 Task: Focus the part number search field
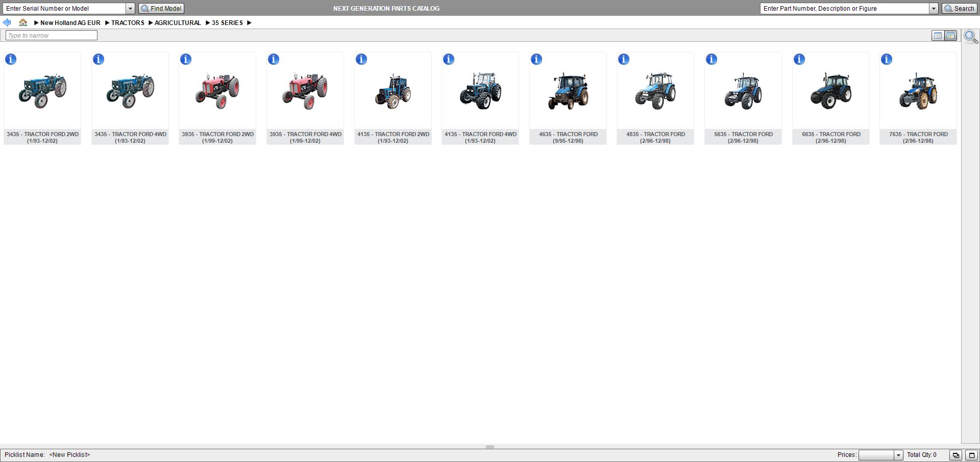click(845, 9)
